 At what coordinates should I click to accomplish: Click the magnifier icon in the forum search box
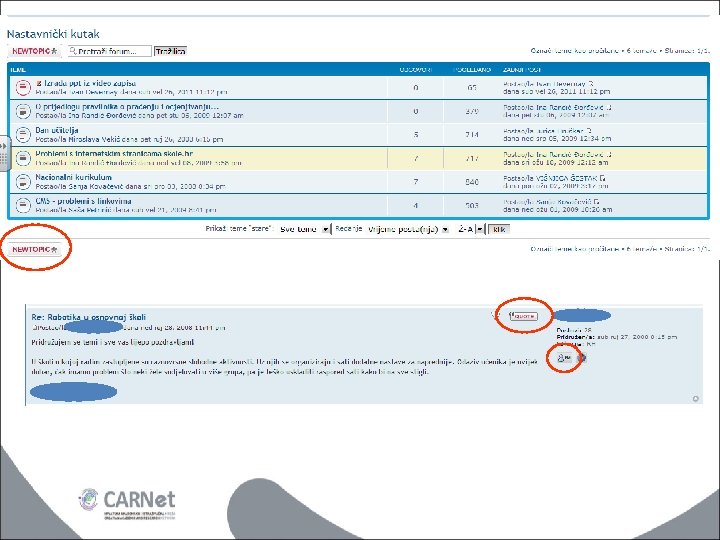[x=73, y=51]
